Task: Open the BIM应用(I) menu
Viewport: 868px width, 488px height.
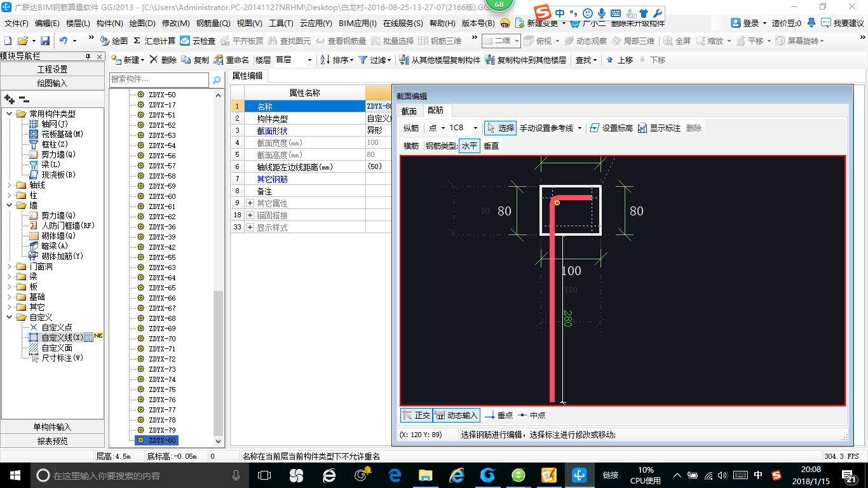Action: [358, 24]
